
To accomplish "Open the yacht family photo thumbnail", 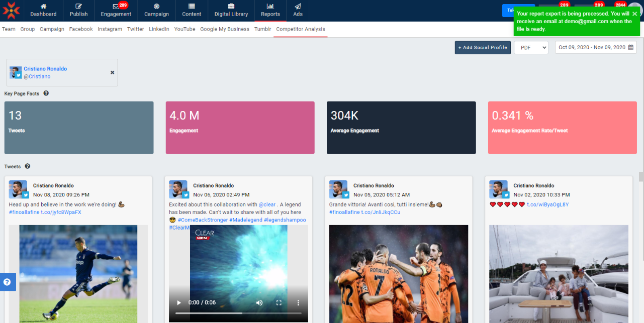I will [x=559, y=274].
